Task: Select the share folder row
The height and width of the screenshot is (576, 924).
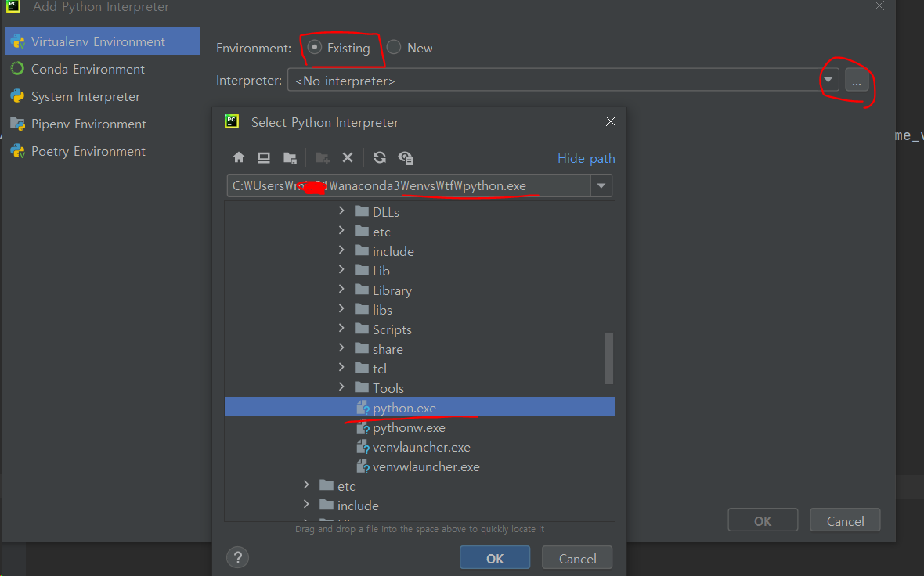Action: coord(419,349)
